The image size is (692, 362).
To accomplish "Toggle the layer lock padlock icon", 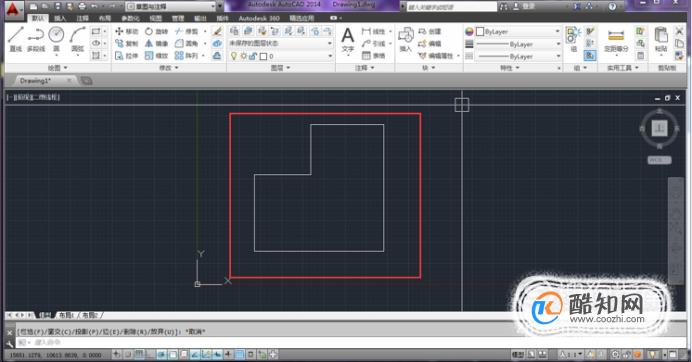I will (253, 56).
